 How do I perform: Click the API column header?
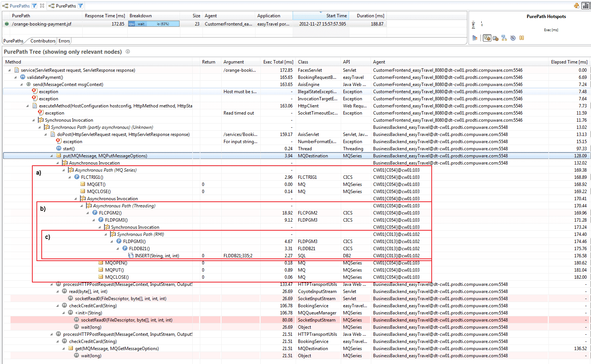tap(356, 62)
